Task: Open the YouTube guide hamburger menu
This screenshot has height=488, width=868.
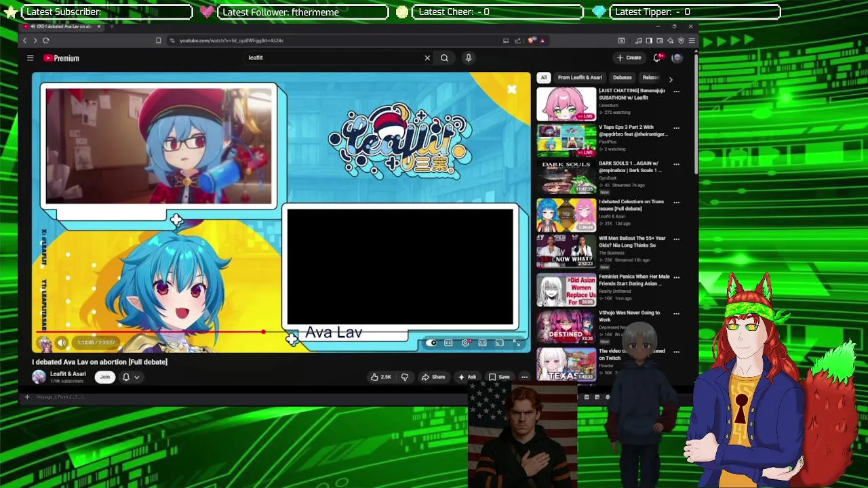Action: point(30,58)
